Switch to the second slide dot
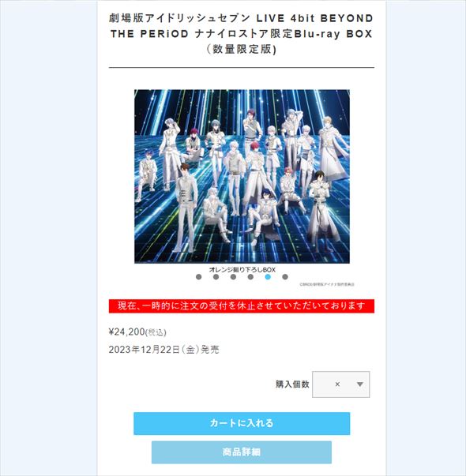 pos(216,276)
